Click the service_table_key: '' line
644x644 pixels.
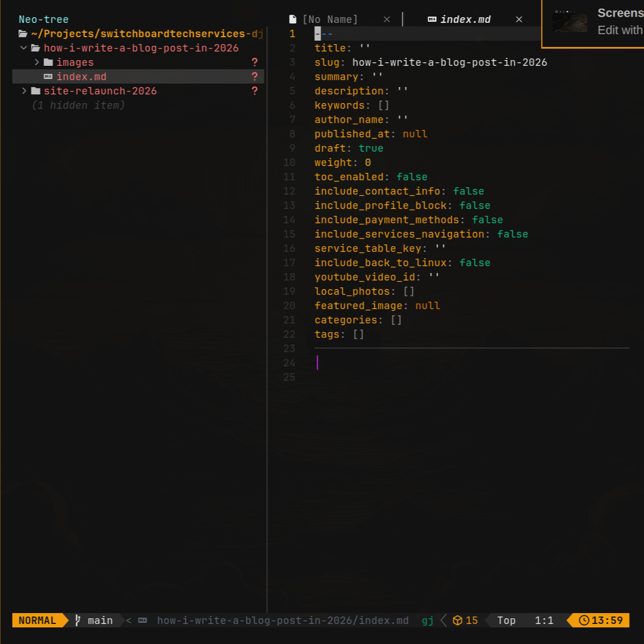[x=380, y=248]
